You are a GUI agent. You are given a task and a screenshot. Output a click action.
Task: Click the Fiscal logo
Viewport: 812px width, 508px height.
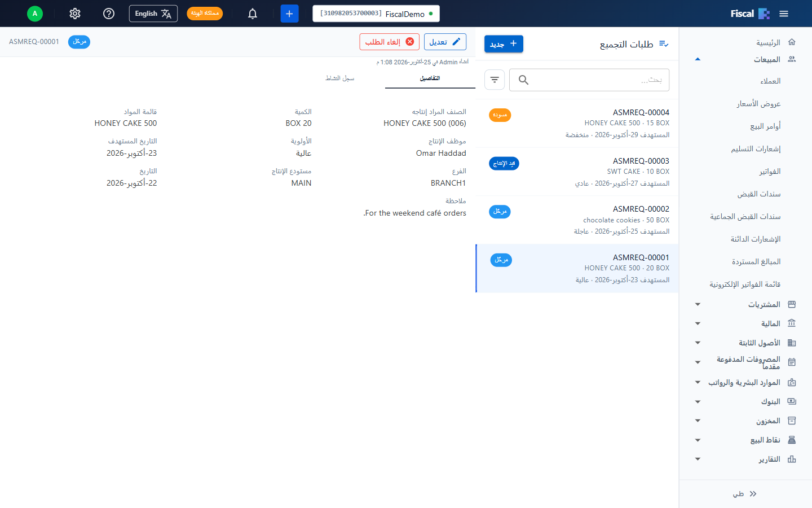click(750, 14)
